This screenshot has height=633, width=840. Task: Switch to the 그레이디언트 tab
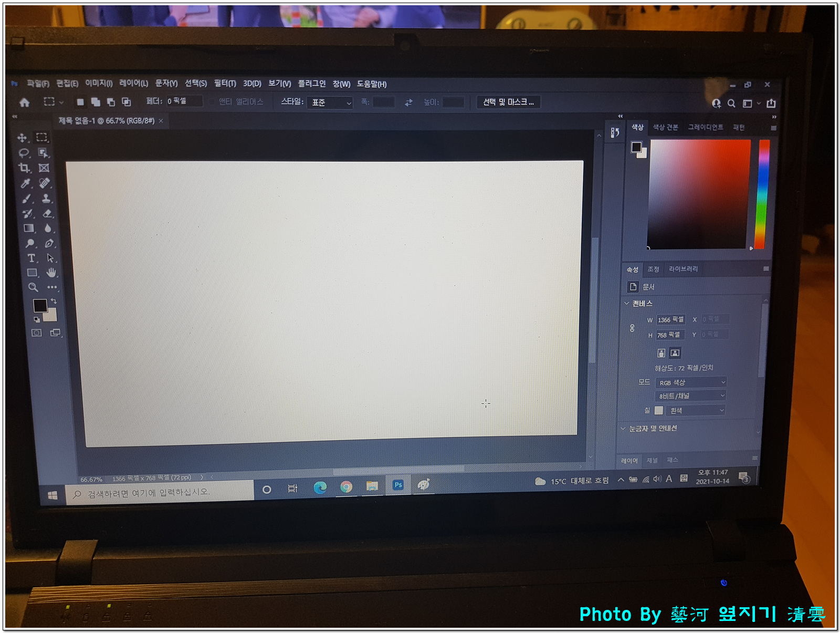(706, 127)
